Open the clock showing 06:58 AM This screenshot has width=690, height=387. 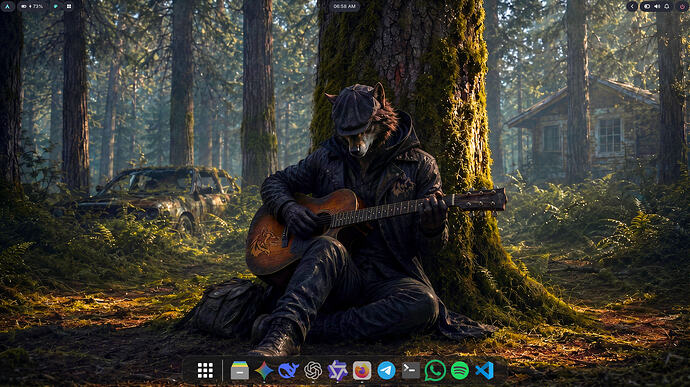pos(344,6)
